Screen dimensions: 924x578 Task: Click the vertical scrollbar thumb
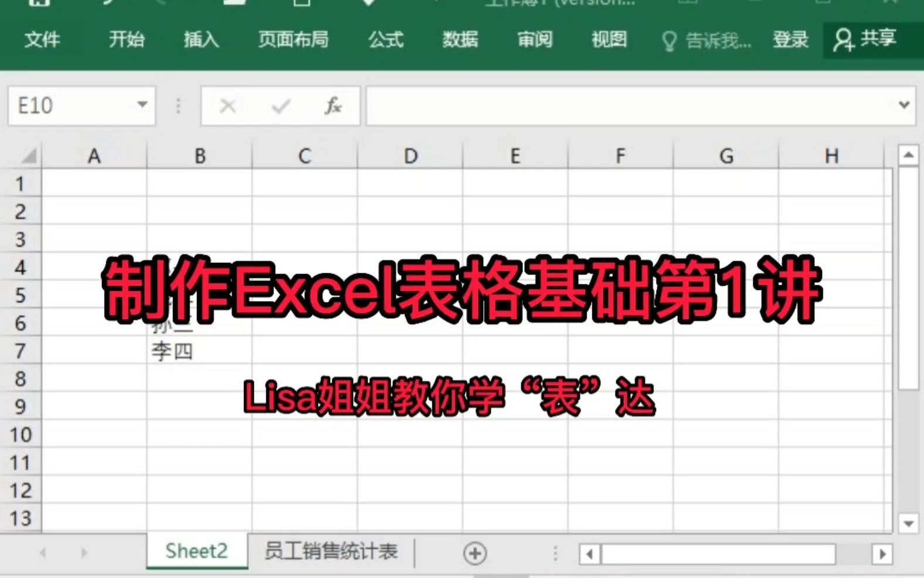(x=908, y=278)
